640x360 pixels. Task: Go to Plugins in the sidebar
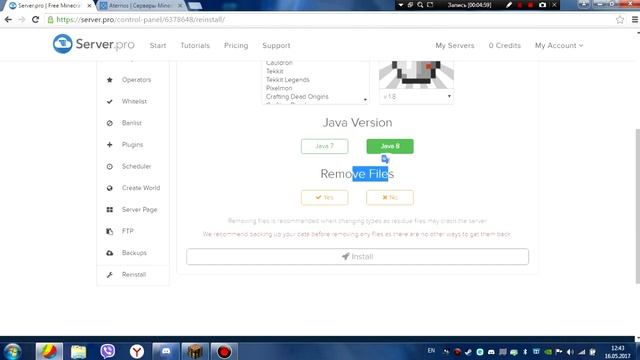pos(133,144)
